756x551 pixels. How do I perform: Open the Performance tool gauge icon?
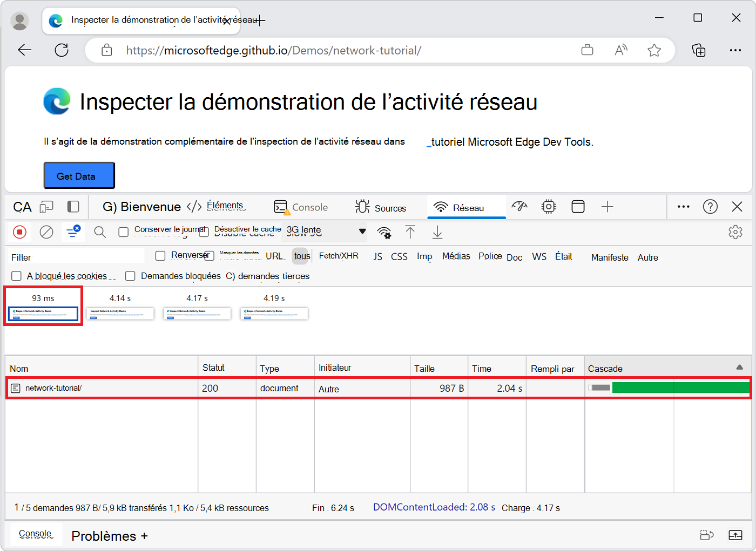[519, 207]
